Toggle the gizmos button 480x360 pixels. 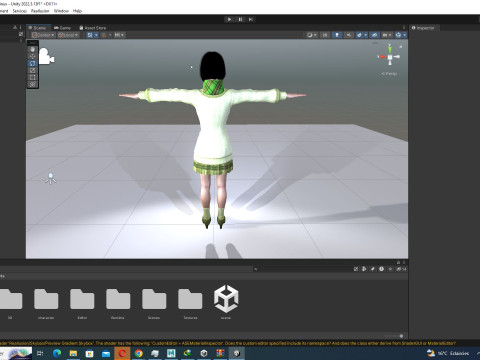coord(398,35)
